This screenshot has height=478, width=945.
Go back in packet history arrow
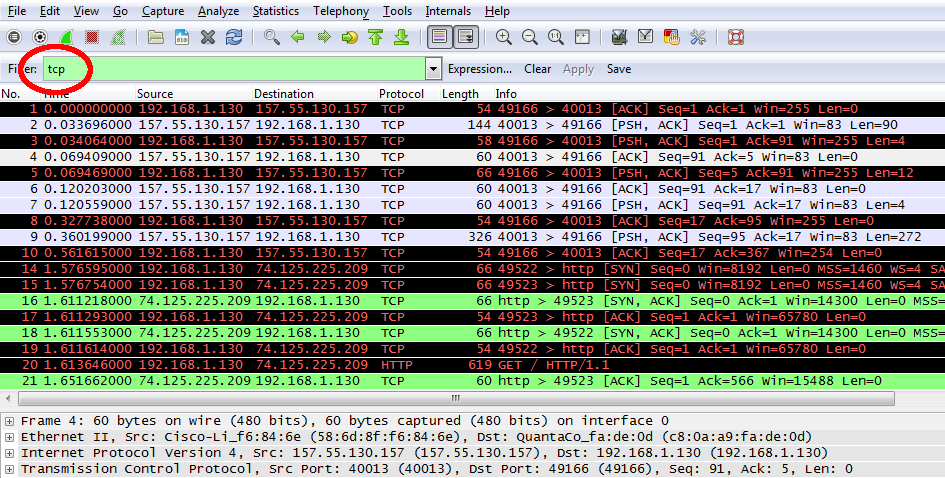tap(298, 37)
